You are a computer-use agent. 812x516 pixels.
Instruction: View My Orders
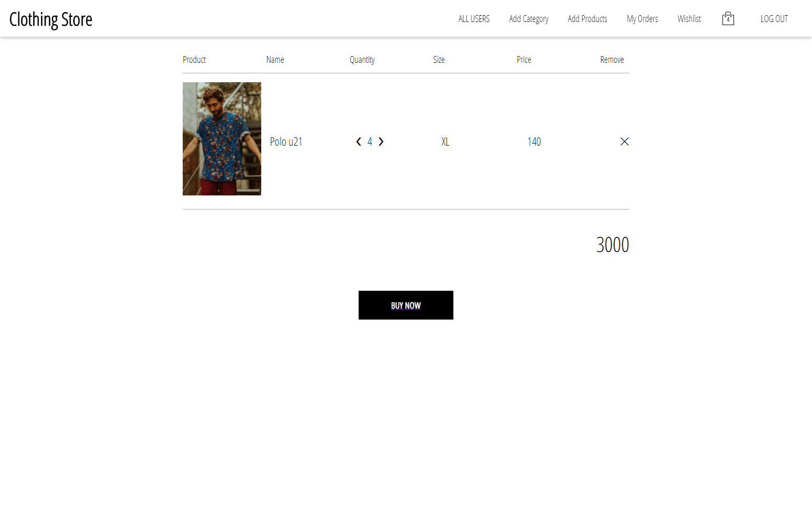coord(642,19)
